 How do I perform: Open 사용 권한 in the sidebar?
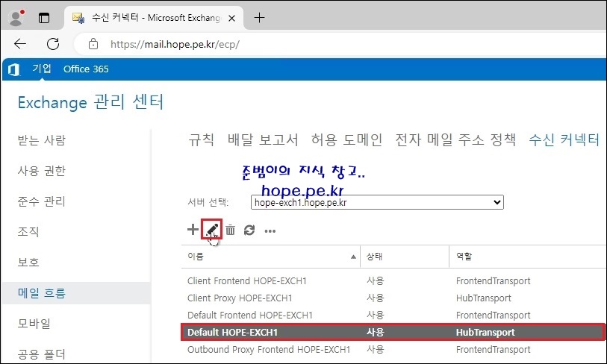point(41,170)
